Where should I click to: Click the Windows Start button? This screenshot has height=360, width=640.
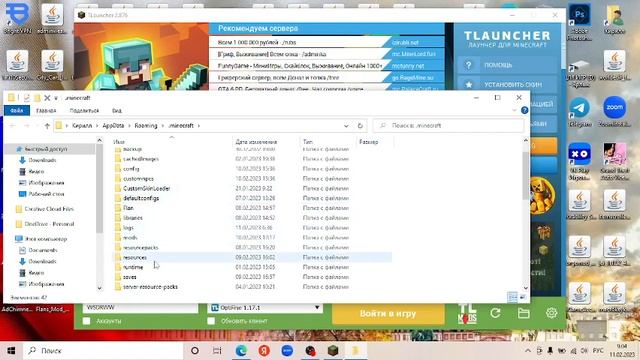(11, 351)
